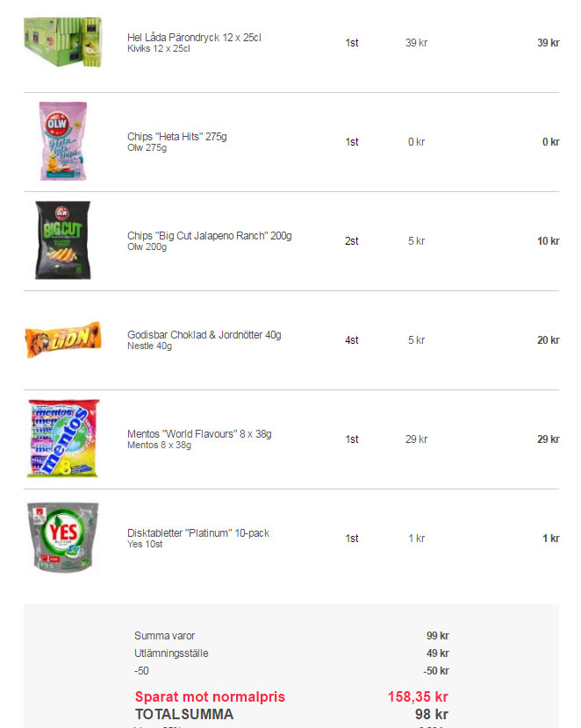Click the pink OLW Heta Hits chips bag
581x728 pixels.
(63, 141)
